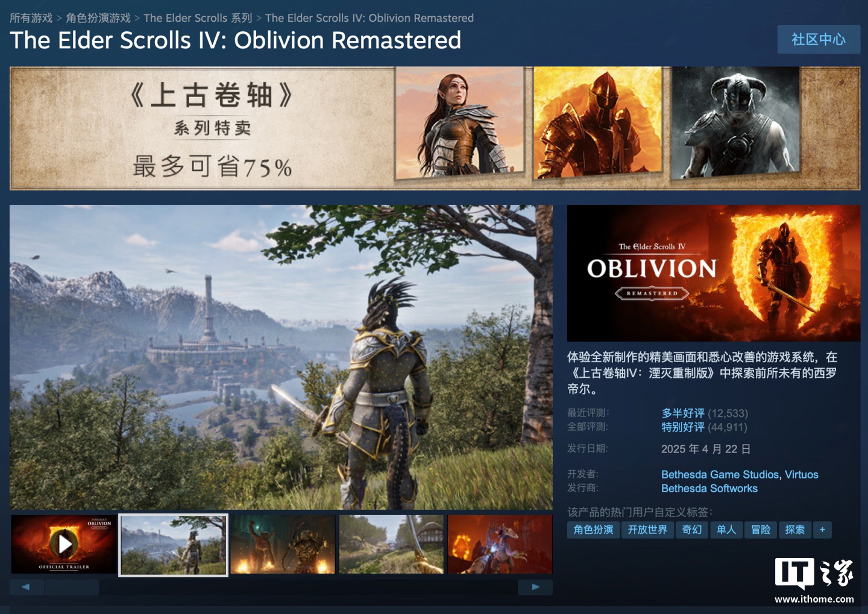The width and height of the screenshot is (868, 614).
Task: Select the 奇幻 tag
Action: click(692, 530)
